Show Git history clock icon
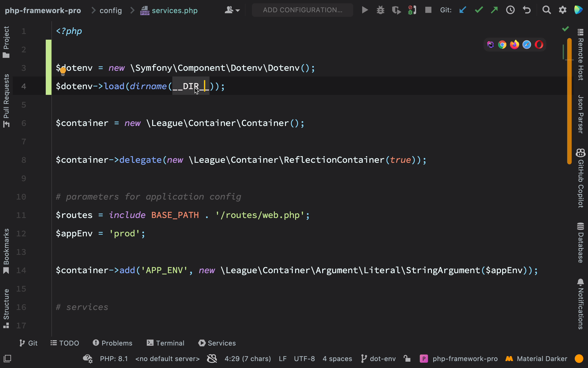 coord(510,10)
